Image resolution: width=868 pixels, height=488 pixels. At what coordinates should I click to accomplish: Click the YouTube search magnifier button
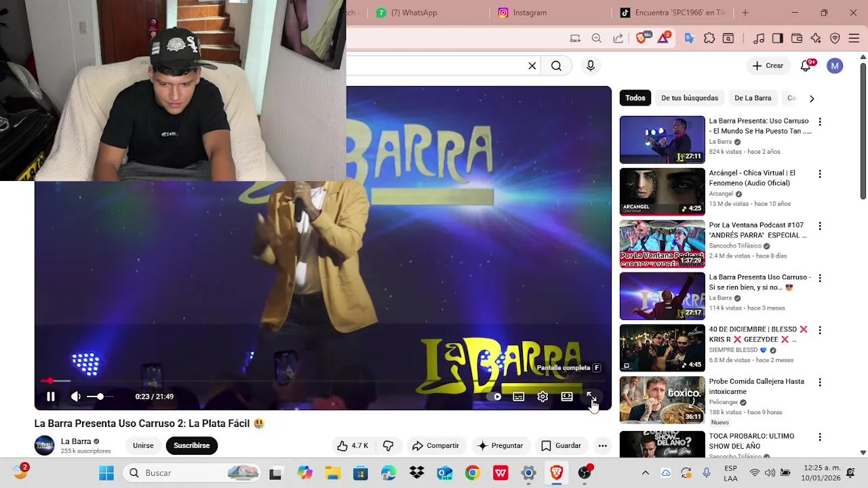click(556, 66)
